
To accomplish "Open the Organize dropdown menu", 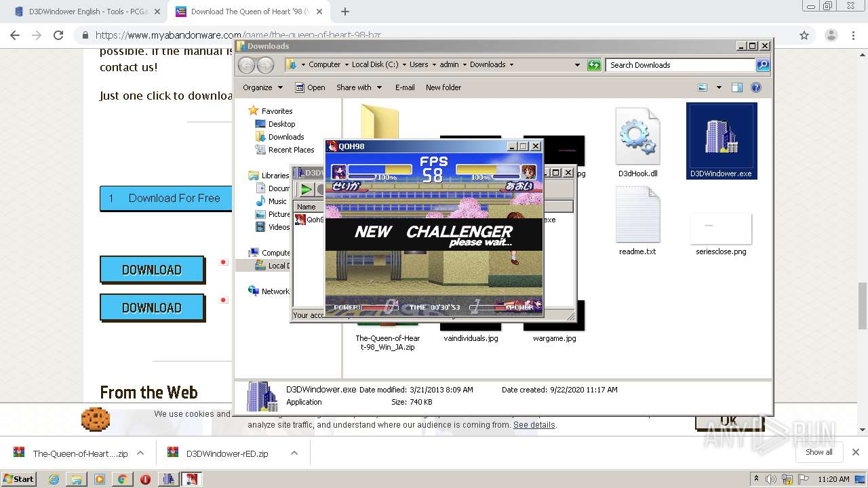I will tap(262, 87).
